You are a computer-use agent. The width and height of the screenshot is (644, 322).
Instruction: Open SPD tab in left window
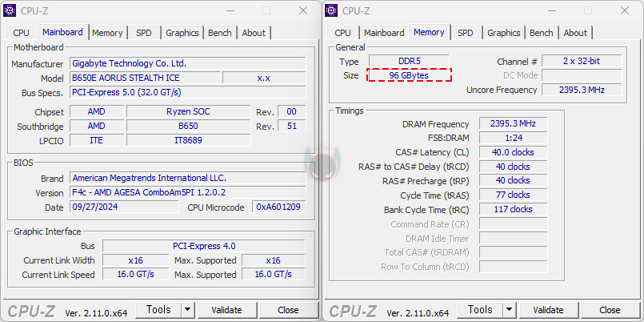(144, 33)
